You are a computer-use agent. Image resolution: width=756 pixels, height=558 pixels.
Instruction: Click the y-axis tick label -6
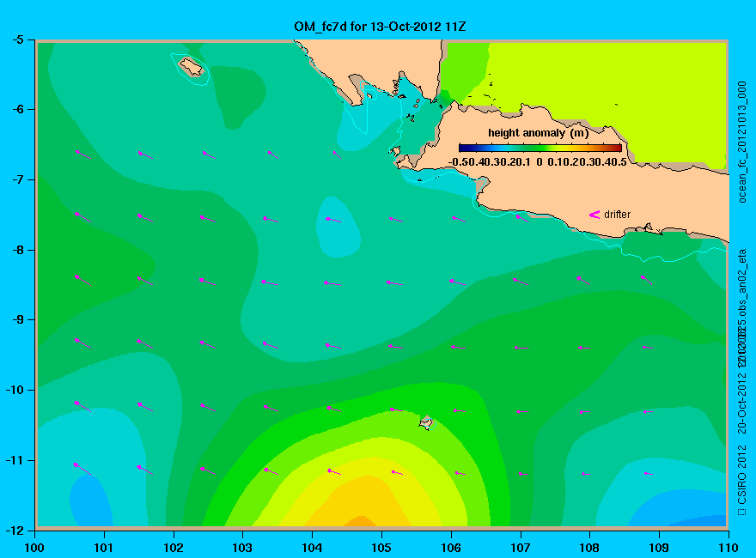(17, 109)
